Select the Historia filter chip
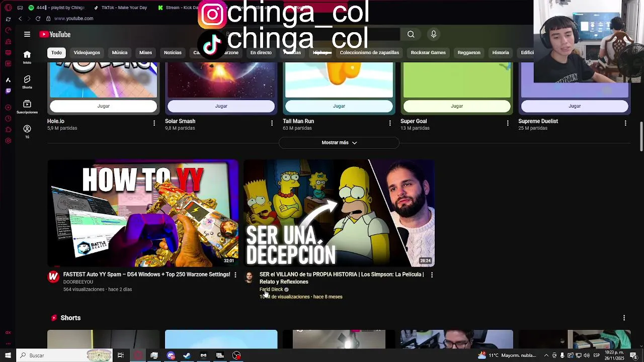This screenshot has width=644, height=362. coord(501,53)
